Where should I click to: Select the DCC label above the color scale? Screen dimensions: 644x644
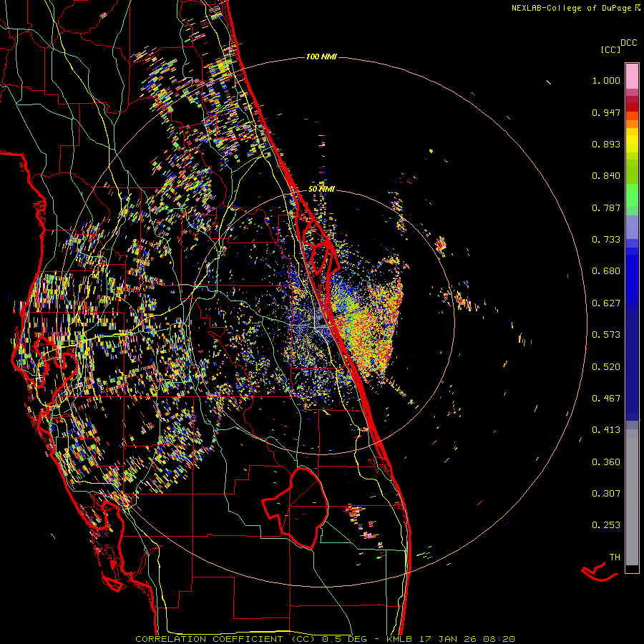tap(628, 43)
